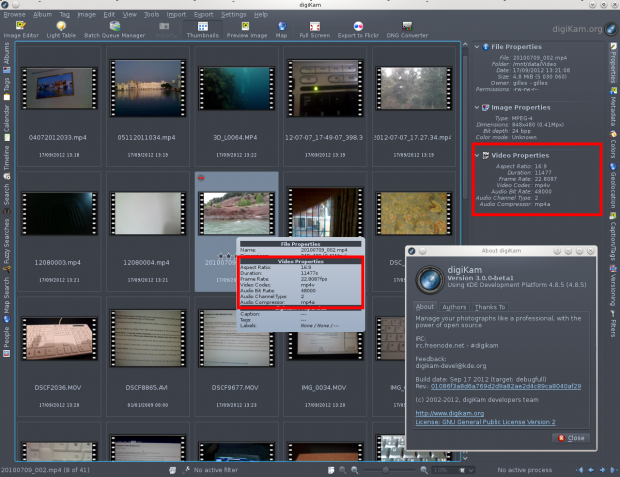Open the http://www.digikam.org link

(450, 413)
